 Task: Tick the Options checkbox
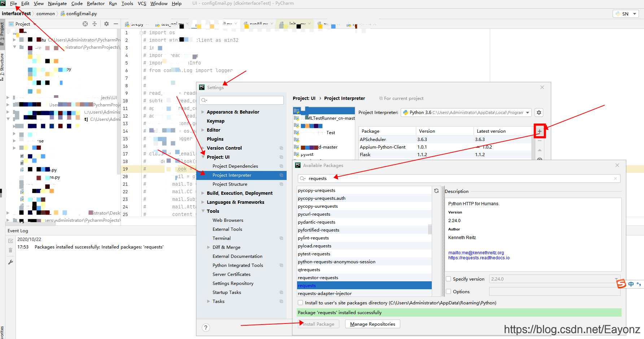point(448,291)
